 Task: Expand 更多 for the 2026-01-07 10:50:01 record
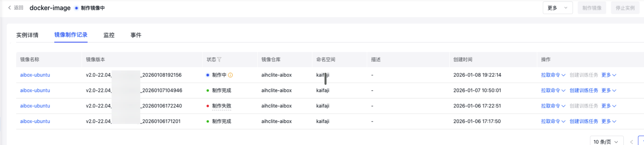(x=609, y=90)
